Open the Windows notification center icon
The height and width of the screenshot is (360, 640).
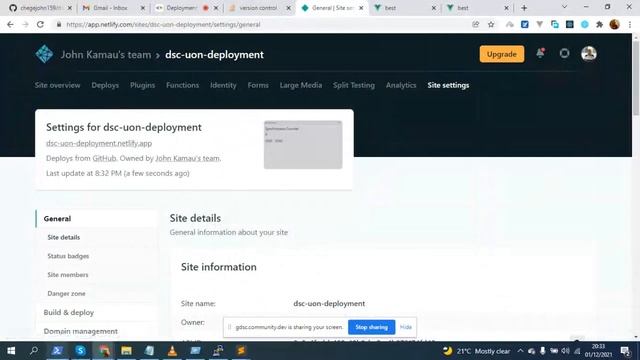(x=625, y=351)
